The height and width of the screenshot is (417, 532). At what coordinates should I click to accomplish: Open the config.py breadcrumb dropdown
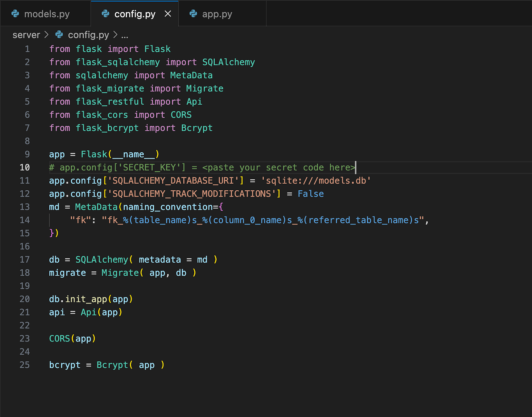click(88, 34)
